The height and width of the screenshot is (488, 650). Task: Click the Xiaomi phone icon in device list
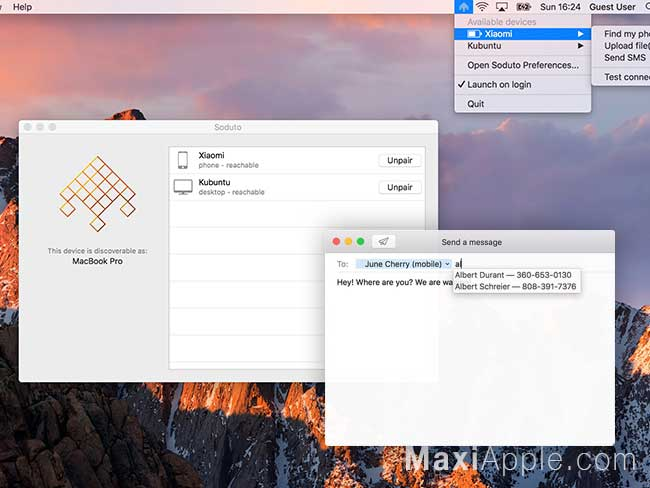pos(182,160)
